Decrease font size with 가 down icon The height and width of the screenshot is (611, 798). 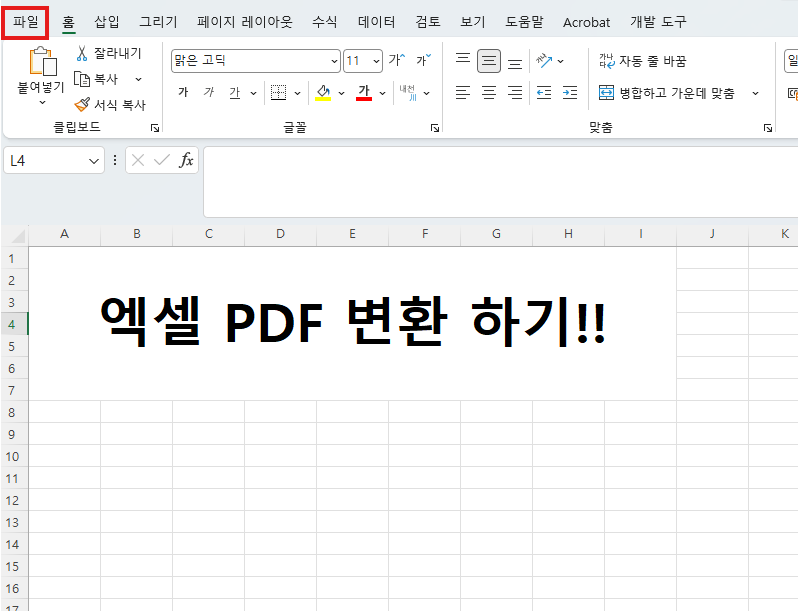pyautogui.click(x=423, y=60)
